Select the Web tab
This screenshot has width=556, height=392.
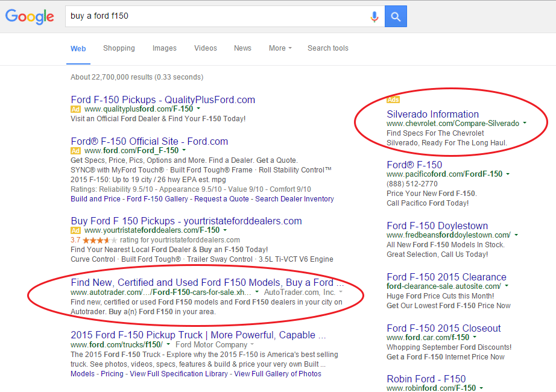pyautogui.click(x=78, y=49)
